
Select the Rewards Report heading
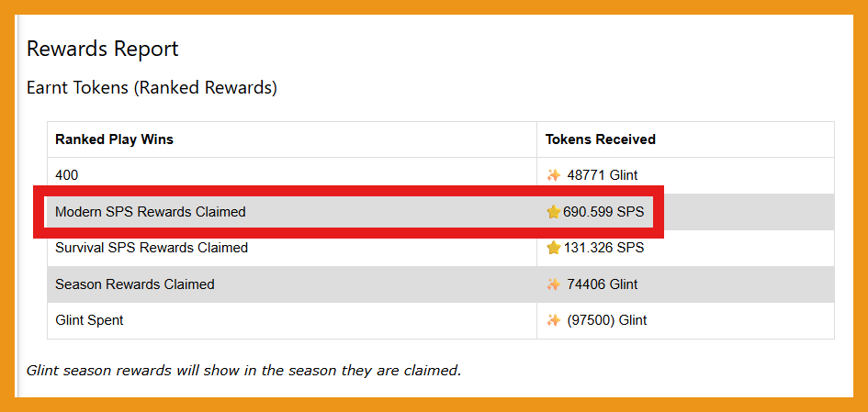102,49
